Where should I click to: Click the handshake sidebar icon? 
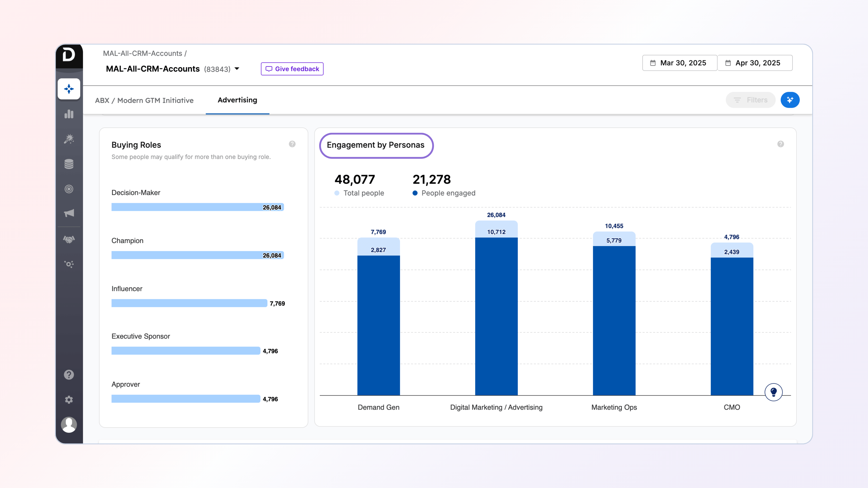click(x=69, y=239)
